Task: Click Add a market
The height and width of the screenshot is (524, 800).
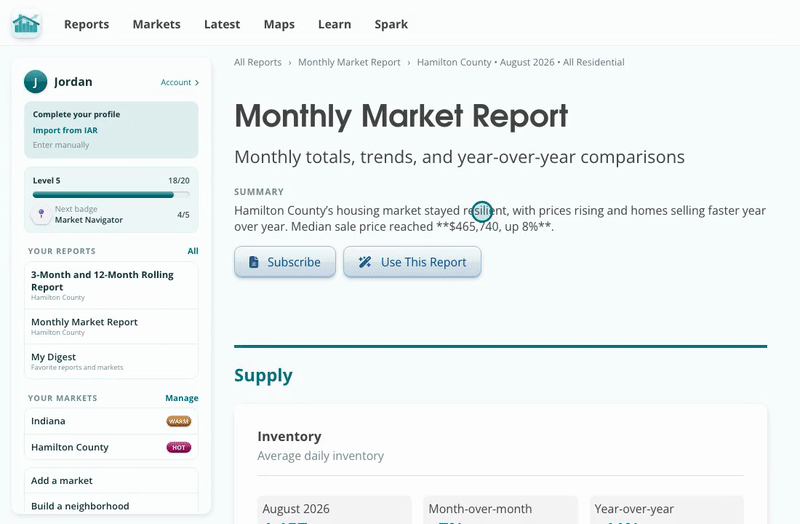Action: 111,481
